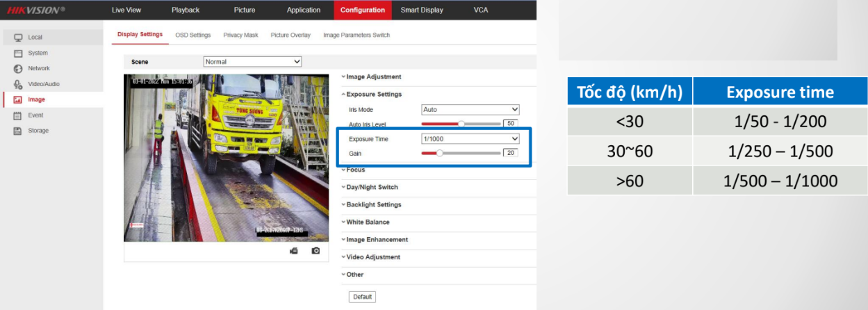Viewport: 868px width, 310px height.
Task: Click the Storage disk icon
Action: 19,131
